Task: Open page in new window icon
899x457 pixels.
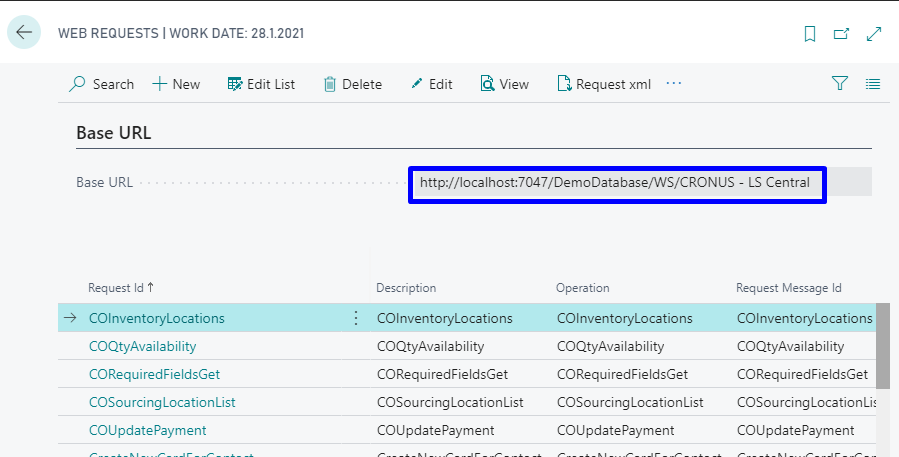Action: 842,33
